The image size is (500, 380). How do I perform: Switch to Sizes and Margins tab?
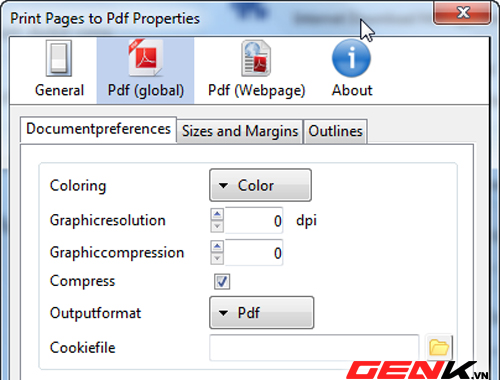(240, 131)
